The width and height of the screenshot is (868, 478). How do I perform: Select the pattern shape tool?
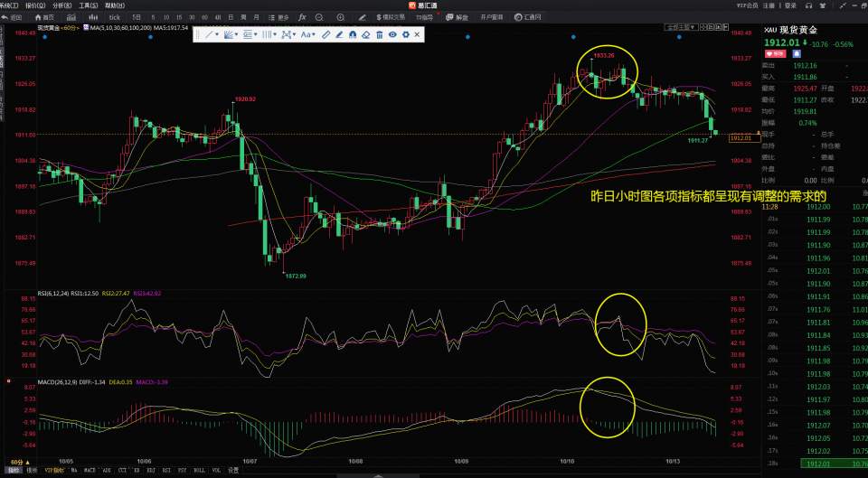coord(287,34)
